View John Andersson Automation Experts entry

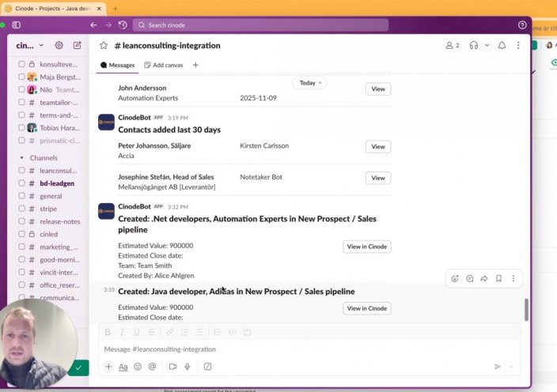[x=378, y=89]
